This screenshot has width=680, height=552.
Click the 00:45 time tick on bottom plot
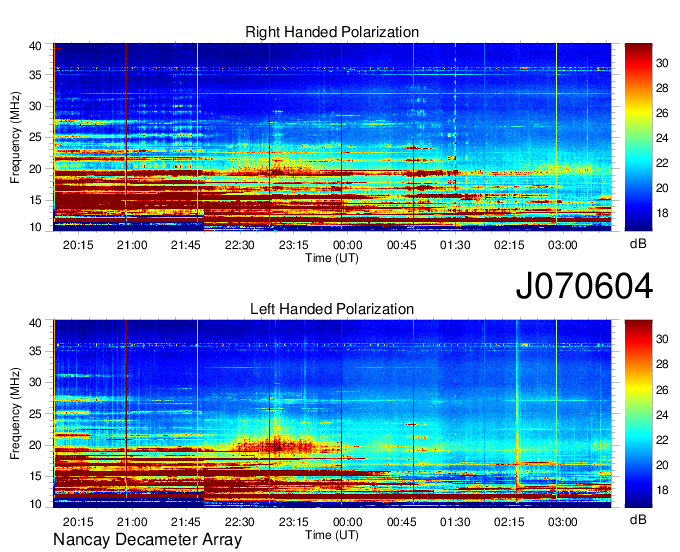point(402,522)
